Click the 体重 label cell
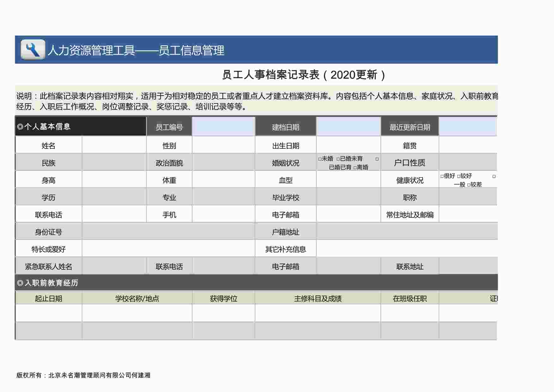The width and height of the screenshot is (554, 392). click(x=169, y=180)
